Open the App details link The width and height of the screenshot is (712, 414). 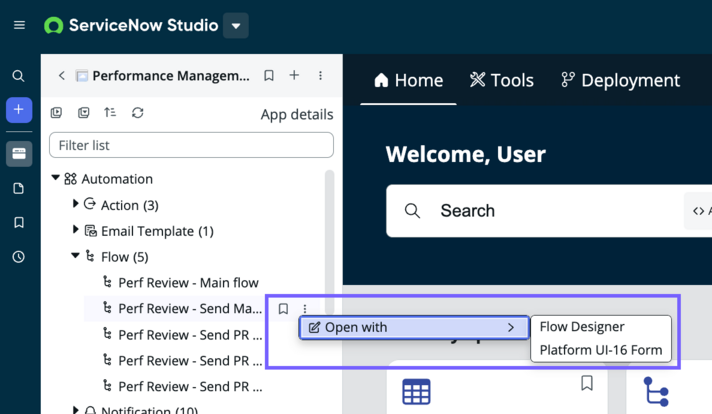297,114
